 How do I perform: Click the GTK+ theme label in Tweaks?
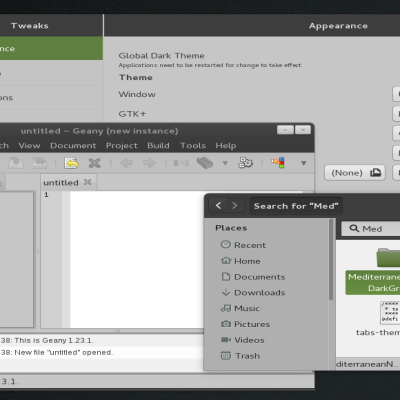click(132, 114)
